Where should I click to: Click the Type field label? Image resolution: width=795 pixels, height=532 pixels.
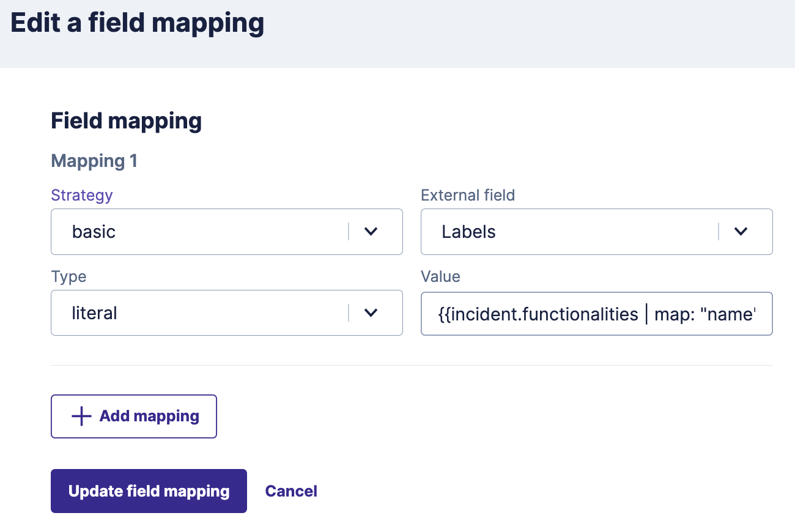68,276
